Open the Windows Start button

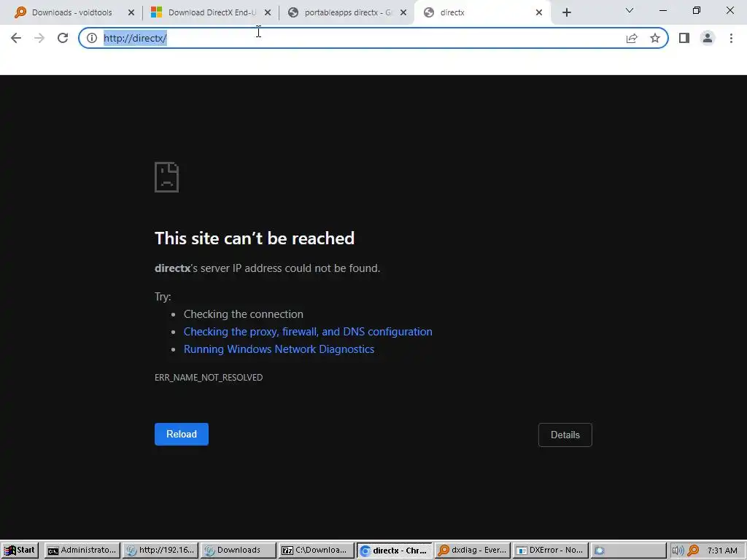point(20,551)
